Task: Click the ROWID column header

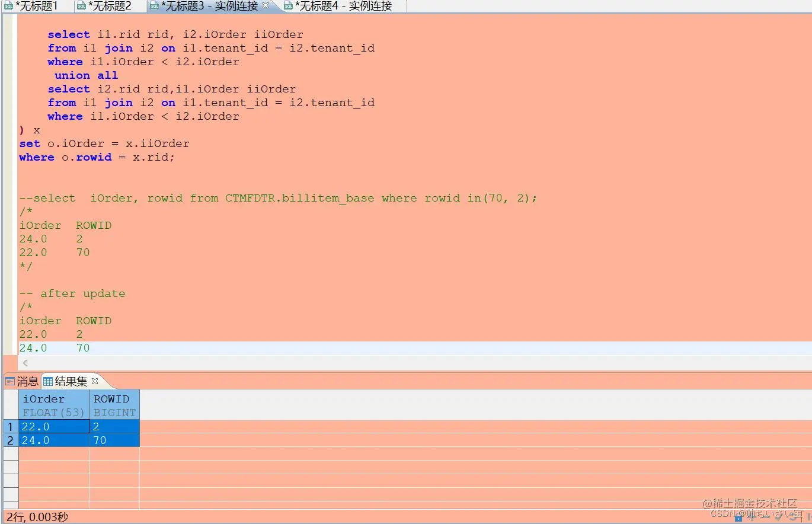Action: (114, 405)
